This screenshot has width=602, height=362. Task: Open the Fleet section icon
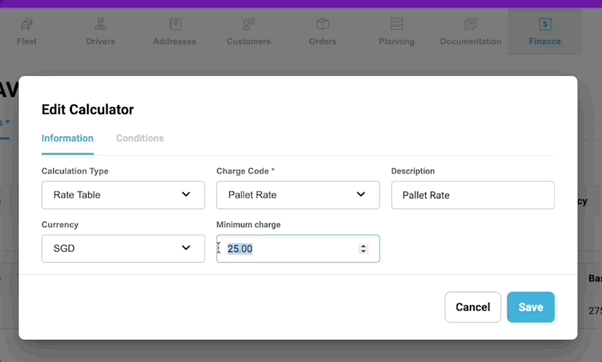pos(26,24)
